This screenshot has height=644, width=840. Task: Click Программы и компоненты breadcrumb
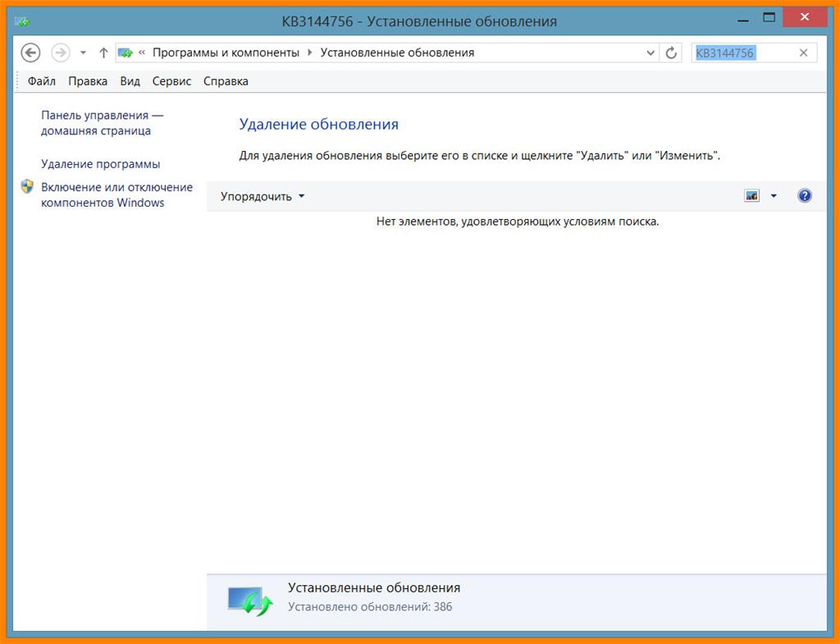226,53
